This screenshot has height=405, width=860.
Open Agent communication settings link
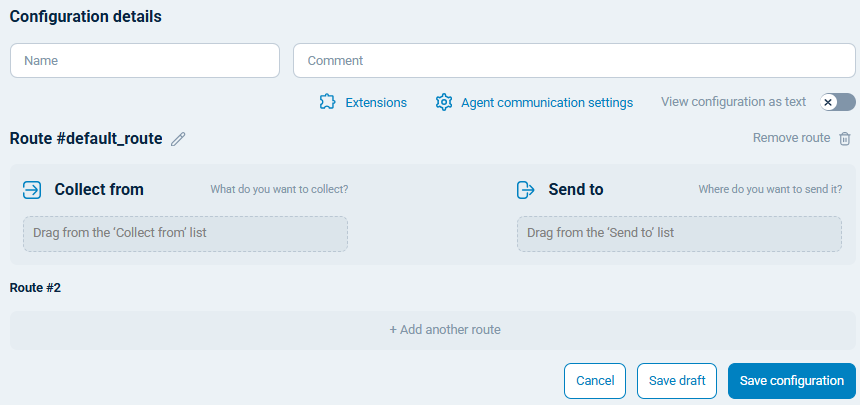(x=547, y=102)
